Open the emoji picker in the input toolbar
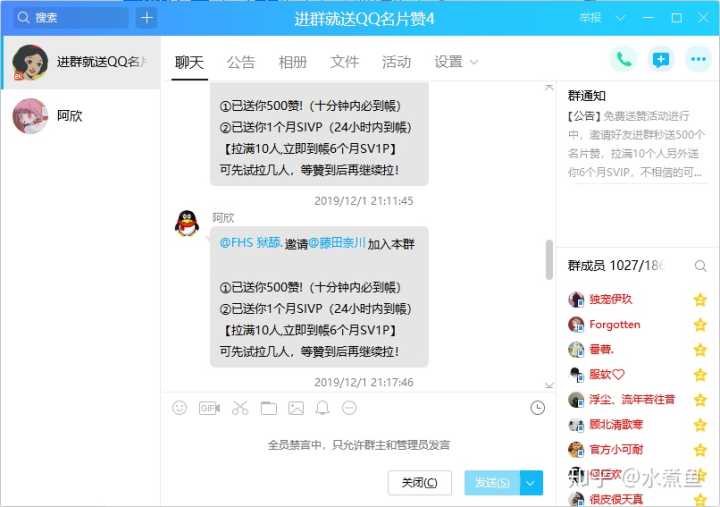 point(180,407)
